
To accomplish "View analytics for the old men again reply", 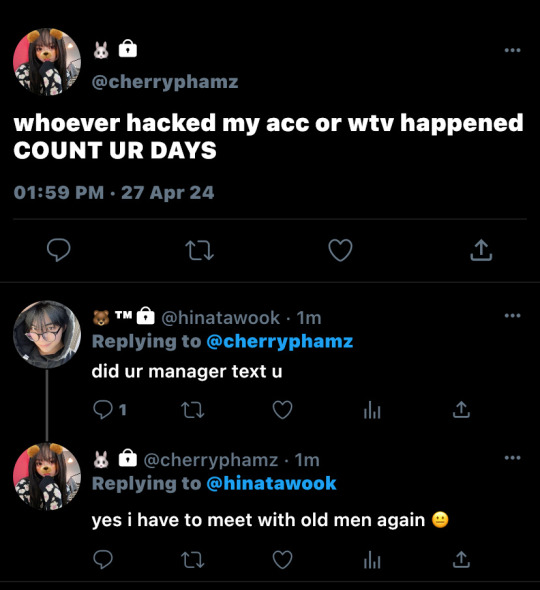I will tap(372, 560).
